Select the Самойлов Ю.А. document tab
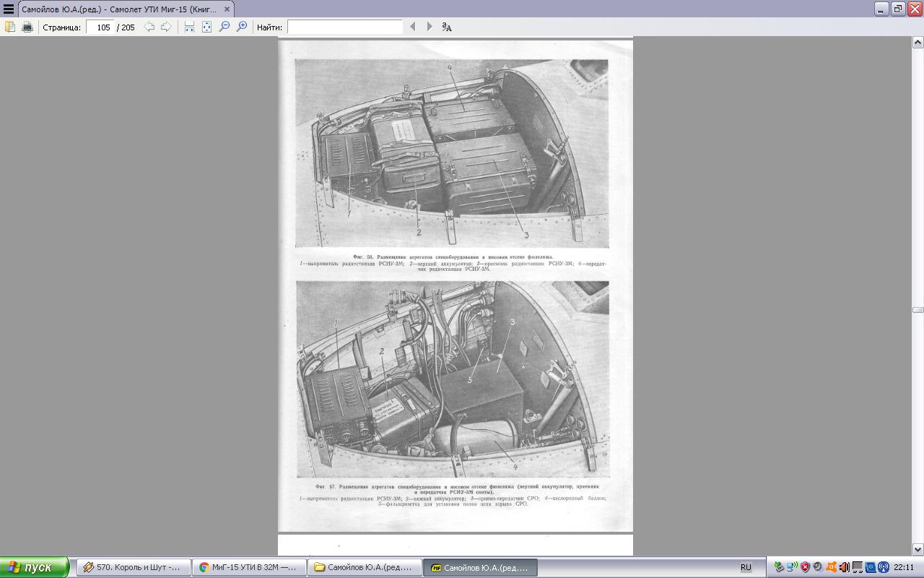924x578 pixels. (x=119, y=9)
